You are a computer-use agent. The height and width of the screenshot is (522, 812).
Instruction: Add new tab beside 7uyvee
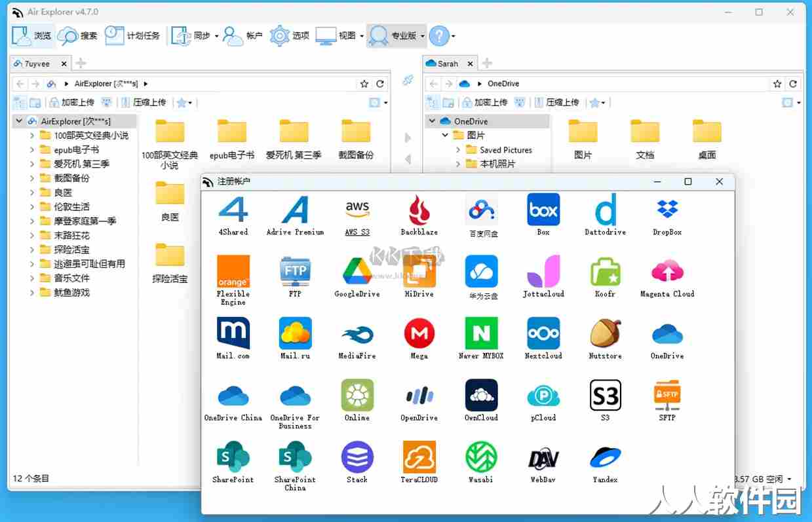(x=81, y=64)
